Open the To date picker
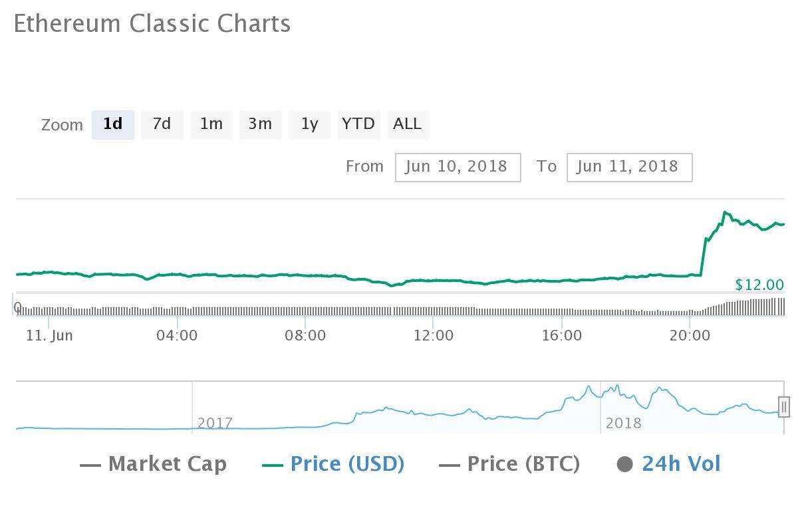 pyautogui.click(x=629, y=167)
